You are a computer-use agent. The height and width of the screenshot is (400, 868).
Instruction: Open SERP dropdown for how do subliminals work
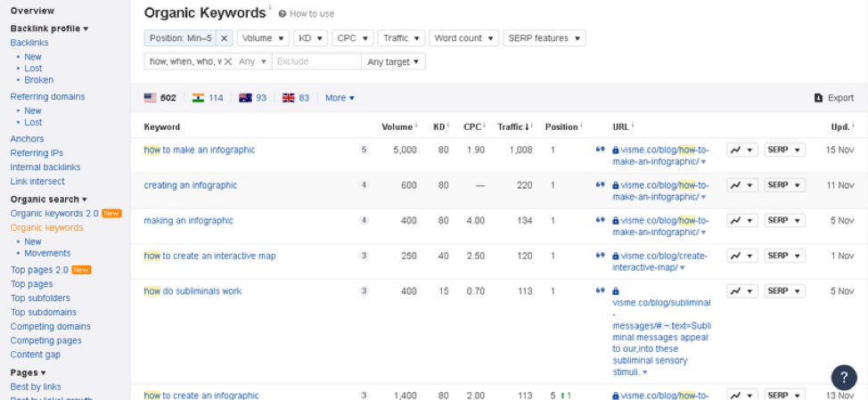[x=784, y=291]
